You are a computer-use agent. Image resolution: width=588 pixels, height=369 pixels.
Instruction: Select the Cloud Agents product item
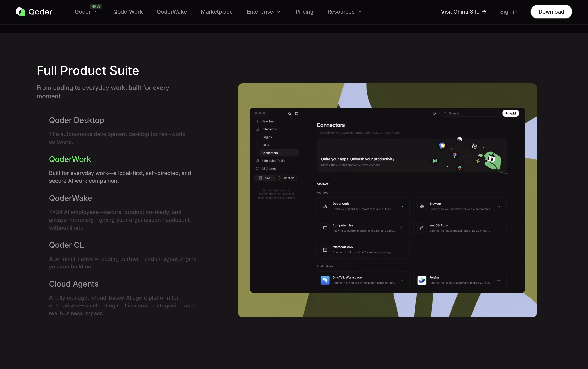coord(74,284)
